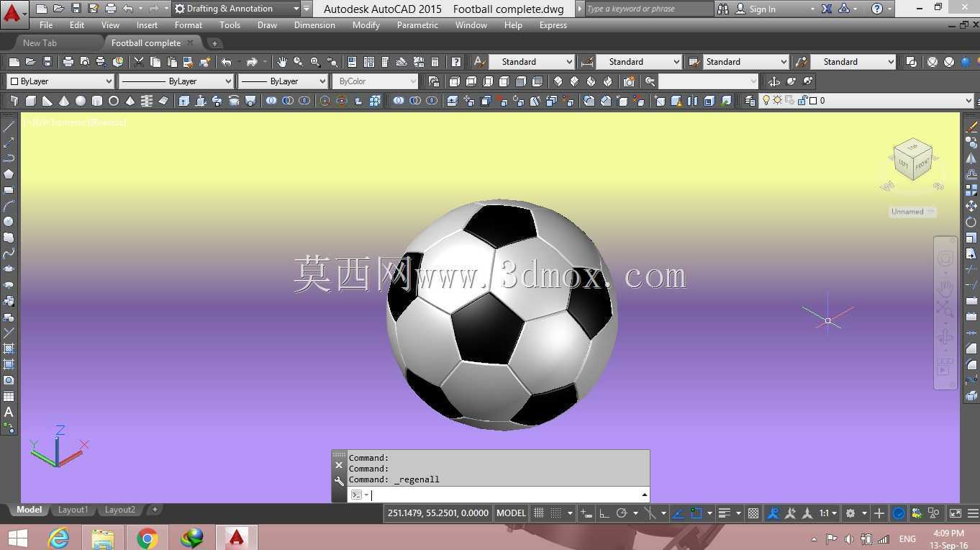980x550 pixels.
Task: Select the Multiline Text A tool
Action: click(9, 412)
